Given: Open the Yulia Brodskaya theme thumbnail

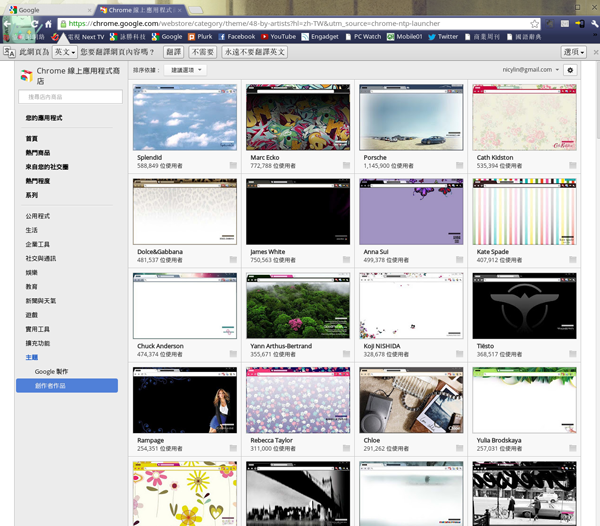Looking at the screenshot, I should pos(524,400).
